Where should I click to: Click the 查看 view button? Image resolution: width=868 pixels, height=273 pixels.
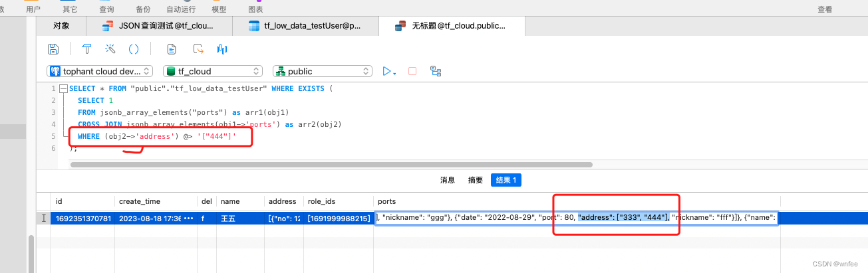point(825,9)
